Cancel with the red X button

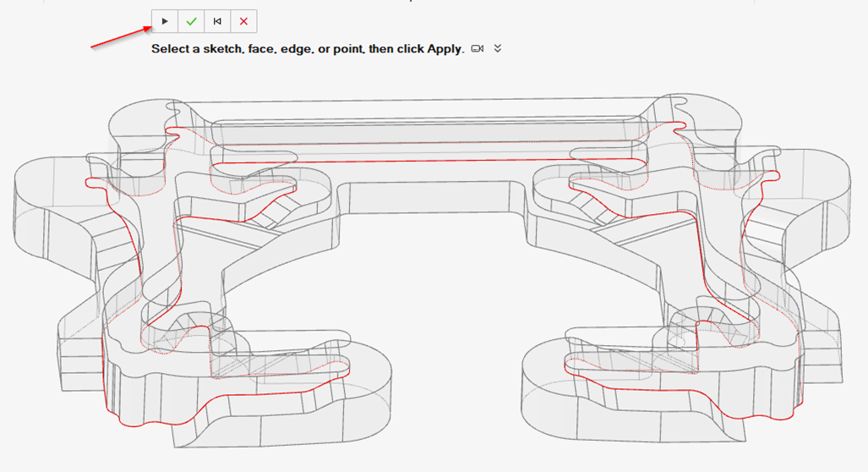pos(243,22)
